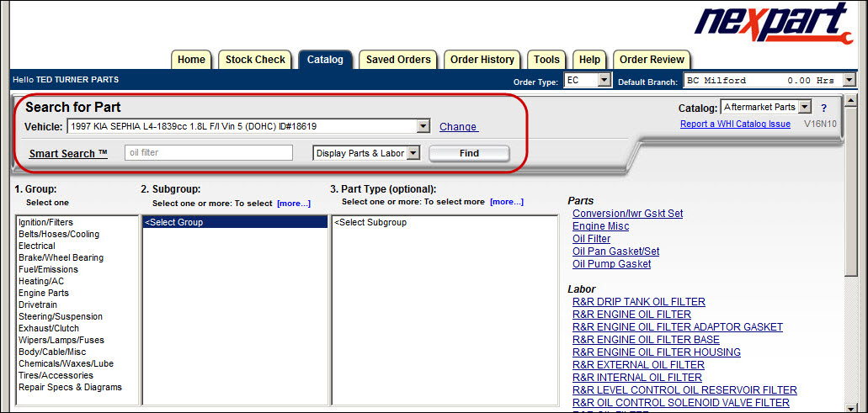Open Oil Pan Gasket/Set part link

pyautogui.click(x=615, y=252)
